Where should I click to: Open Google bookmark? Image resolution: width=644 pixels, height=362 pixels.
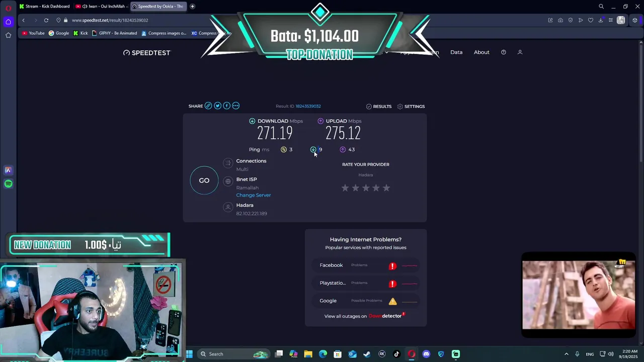tap(59, 33)
